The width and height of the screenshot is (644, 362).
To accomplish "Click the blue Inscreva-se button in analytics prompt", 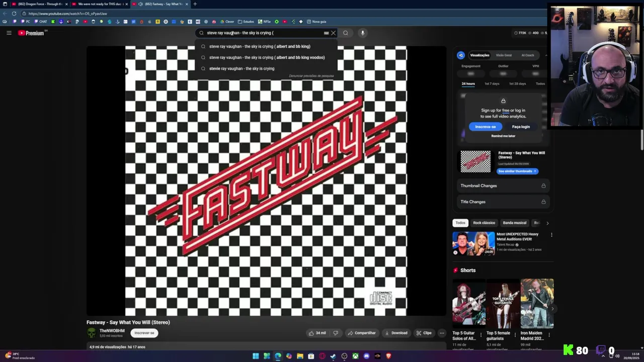I will pyautogui.click(x=486, y=127).
